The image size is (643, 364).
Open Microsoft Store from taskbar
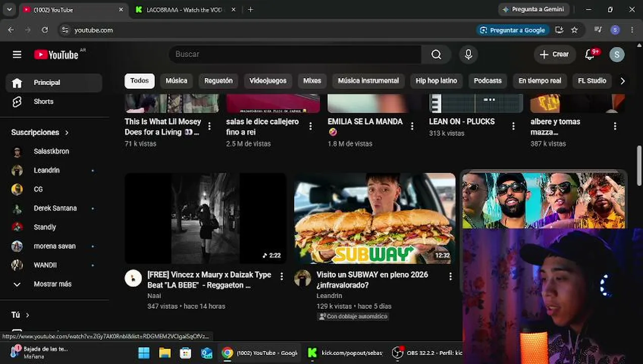(186, 352)
